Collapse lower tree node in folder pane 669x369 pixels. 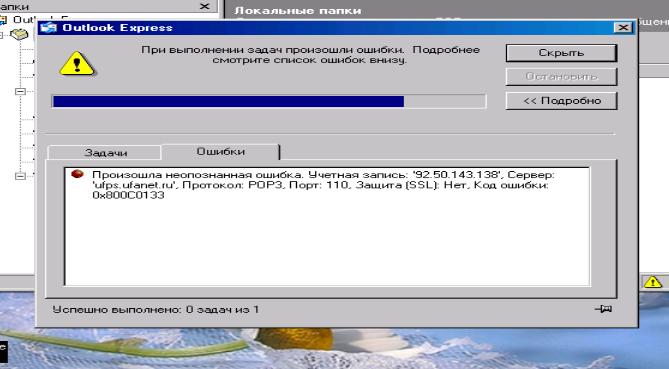pyautogui.click(x=20, y=176)
